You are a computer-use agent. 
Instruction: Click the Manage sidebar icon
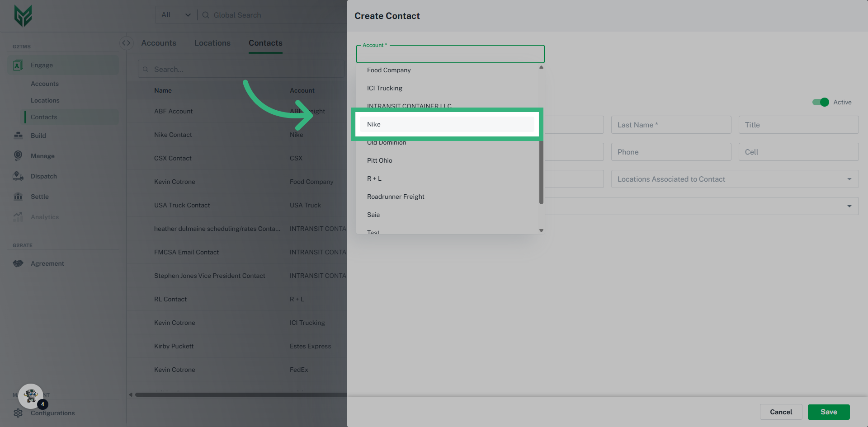(18, 156)
